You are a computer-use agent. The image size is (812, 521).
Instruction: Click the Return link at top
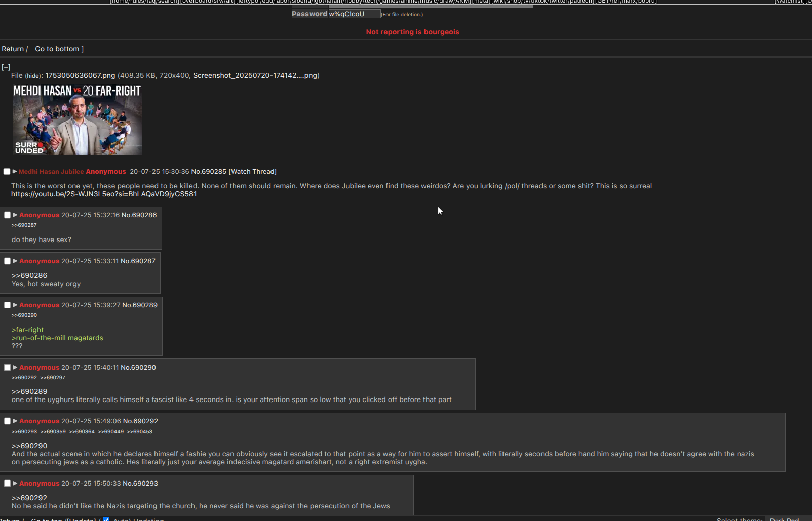(13, 49)
